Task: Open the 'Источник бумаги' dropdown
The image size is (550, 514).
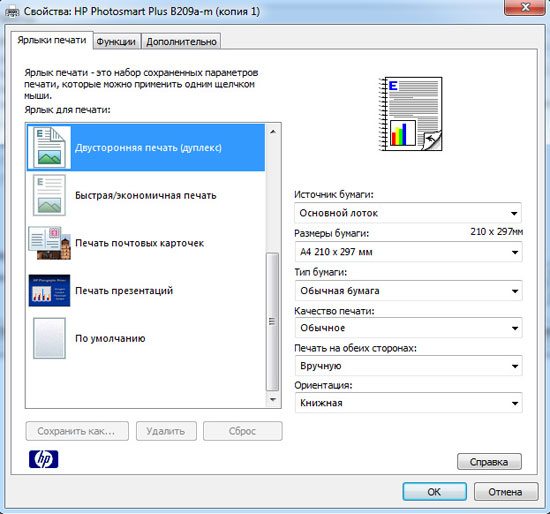Action: point(408,213)
